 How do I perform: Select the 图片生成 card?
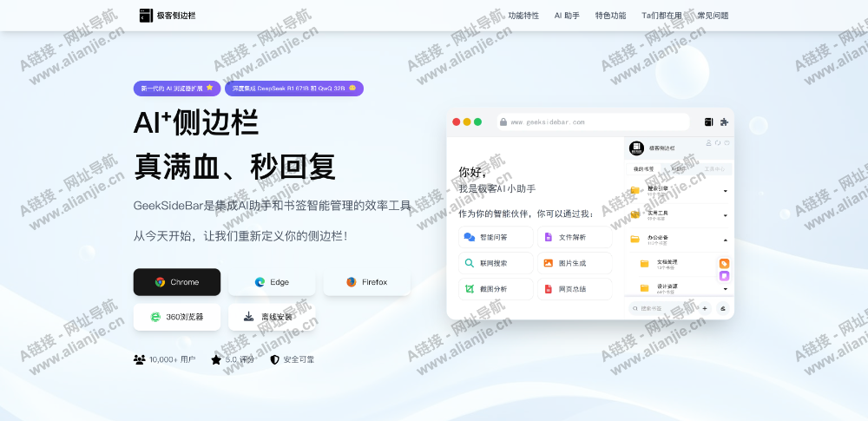pos(575,263)
